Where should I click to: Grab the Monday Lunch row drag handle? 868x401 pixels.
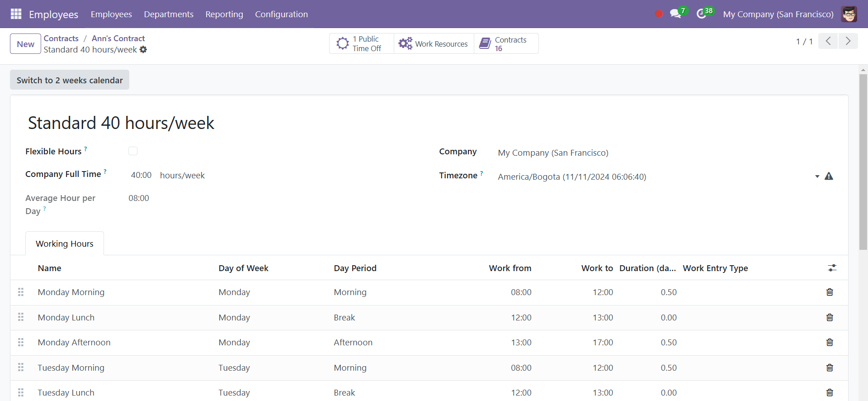[21, 317]
